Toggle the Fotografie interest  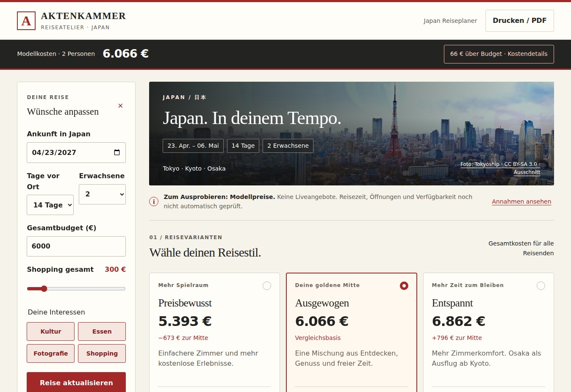click(x=51, y=353)
